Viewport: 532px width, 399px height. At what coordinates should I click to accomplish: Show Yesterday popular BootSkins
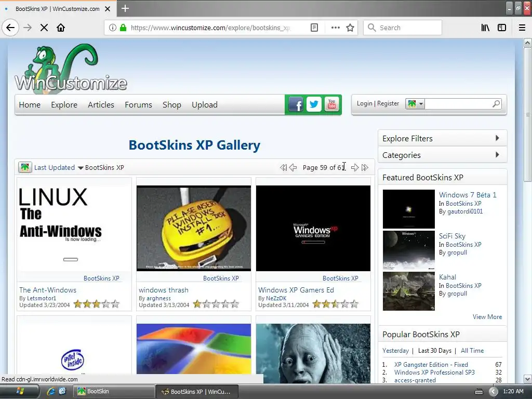coord(395,351)
